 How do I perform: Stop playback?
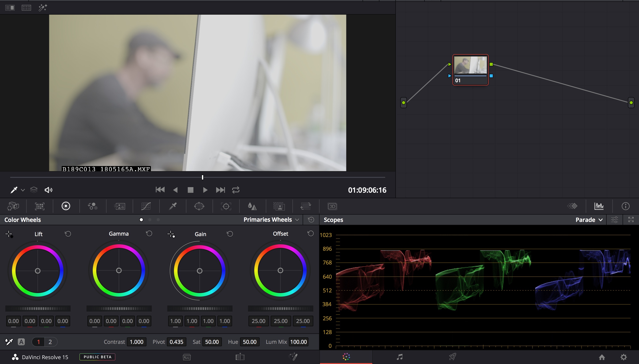tap(190, 190)
